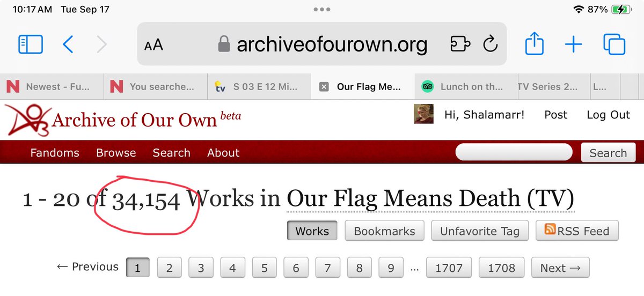Jump to last page 1708
The height and width of the screenshot is (296, 644).
[x=501, y=268]
